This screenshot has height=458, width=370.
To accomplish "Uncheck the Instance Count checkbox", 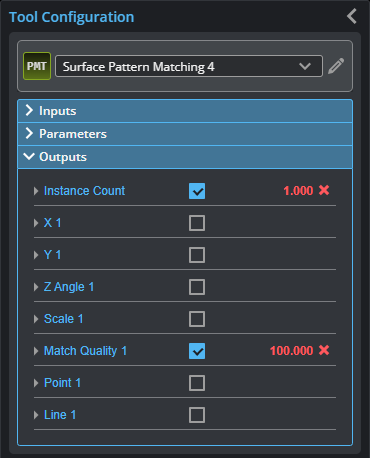I will (197, 191).
